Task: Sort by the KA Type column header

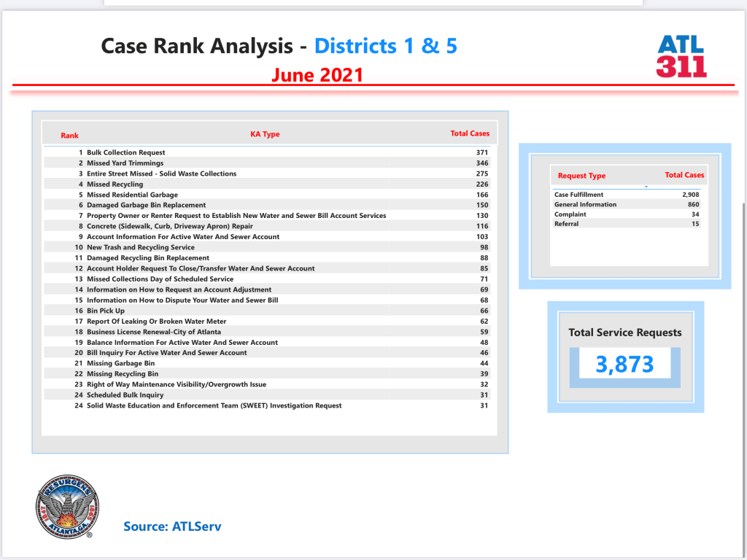Action: [265, 134]
